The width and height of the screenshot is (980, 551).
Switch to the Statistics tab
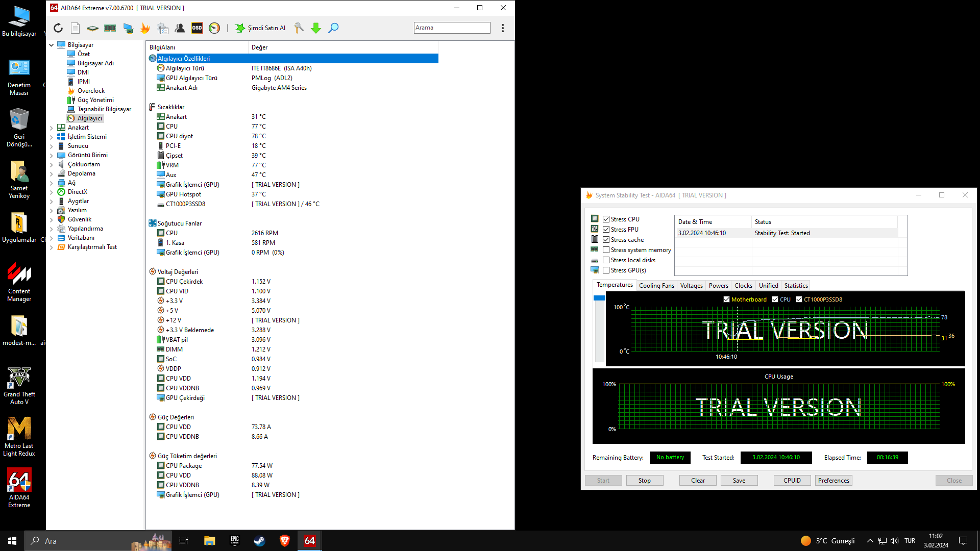pyautogui.click(x=796, y=286)
